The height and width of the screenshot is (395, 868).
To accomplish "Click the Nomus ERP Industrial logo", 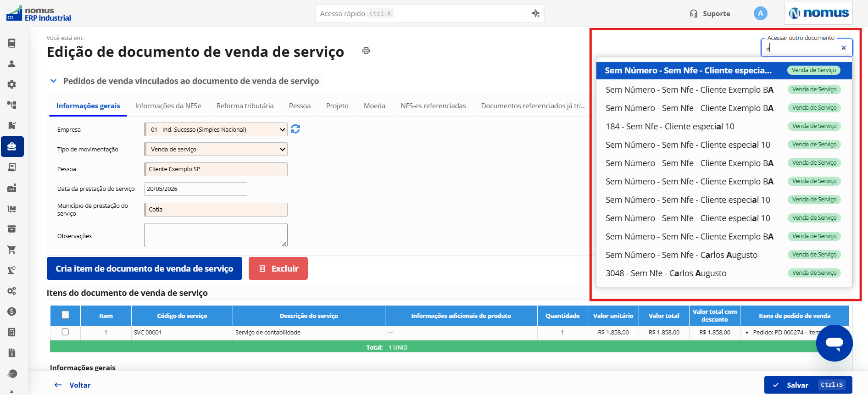I will [39, 14].
